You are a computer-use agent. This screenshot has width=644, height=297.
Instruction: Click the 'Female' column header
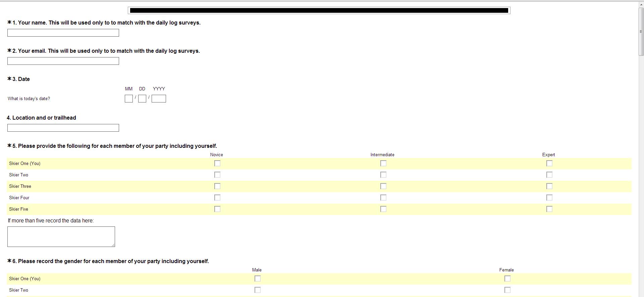(x=506, y=270)
